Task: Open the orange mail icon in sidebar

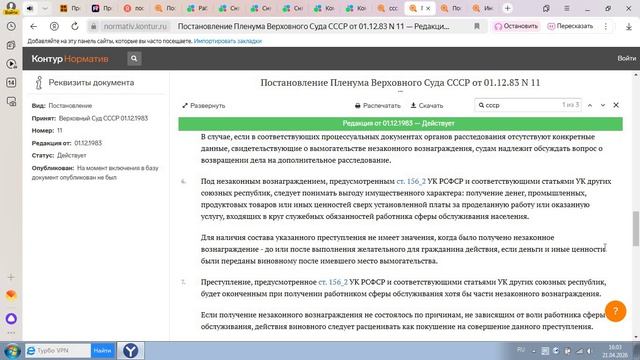Action: coord(11,295)
